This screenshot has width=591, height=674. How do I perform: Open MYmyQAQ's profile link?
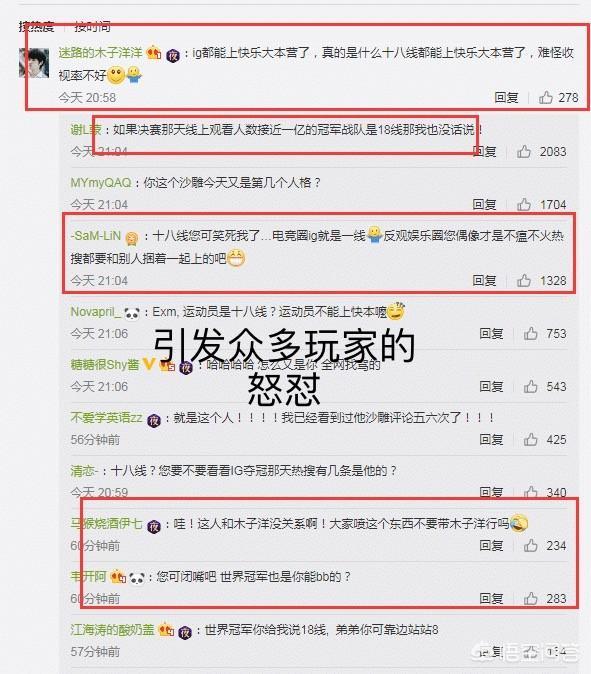[x=101, y=183]
